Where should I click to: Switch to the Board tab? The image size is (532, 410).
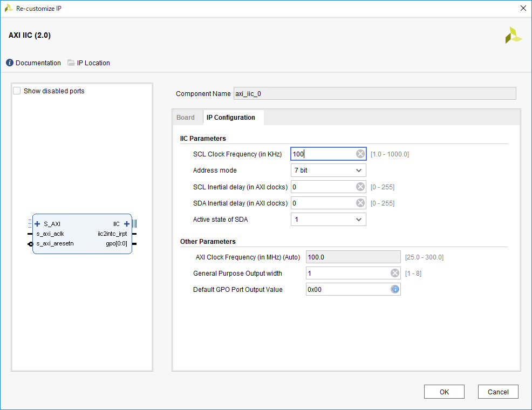point(186,118)
